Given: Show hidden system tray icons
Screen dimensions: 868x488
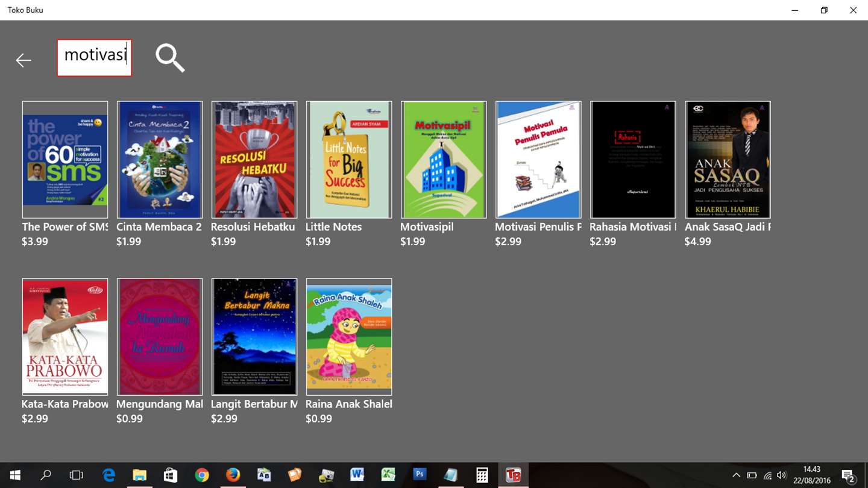Looking at the screenshot, I should [736, 475].
